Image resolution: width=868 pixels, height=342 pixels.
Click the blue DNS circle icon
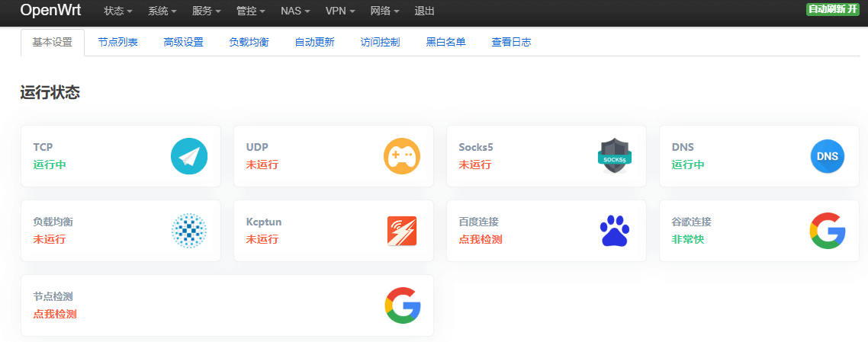point(827,156)
